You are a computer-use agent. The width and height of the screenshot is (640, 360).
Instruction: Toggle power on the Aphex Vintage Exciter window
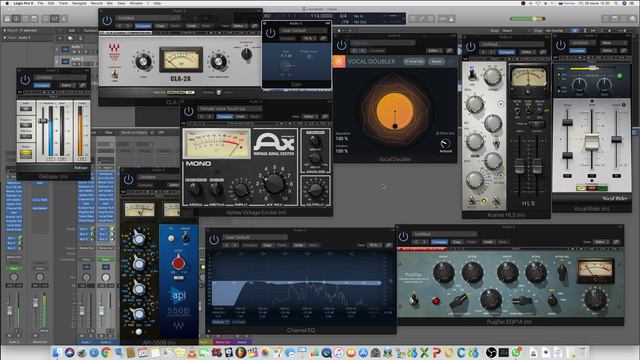click(x=189, y=111)
